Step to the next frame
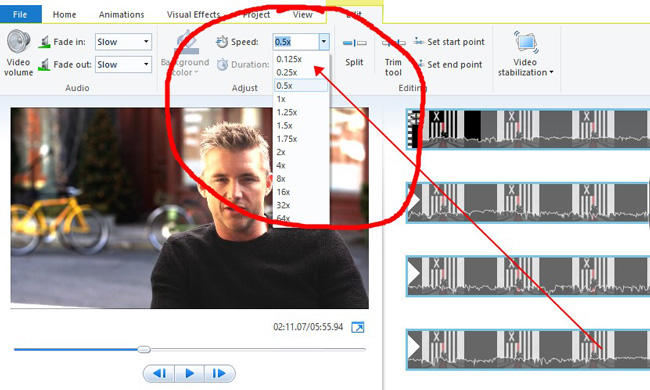 219,373
